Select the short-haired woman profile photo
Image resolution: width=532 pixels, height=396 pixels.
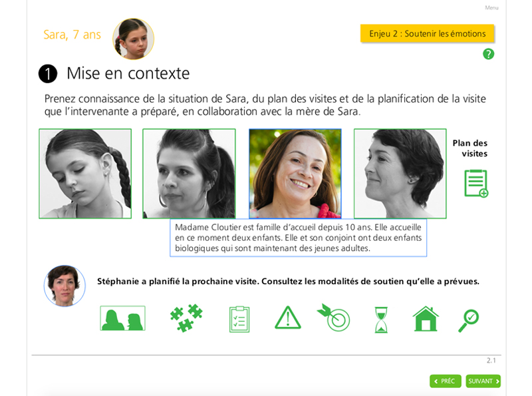tap(400, 174)
